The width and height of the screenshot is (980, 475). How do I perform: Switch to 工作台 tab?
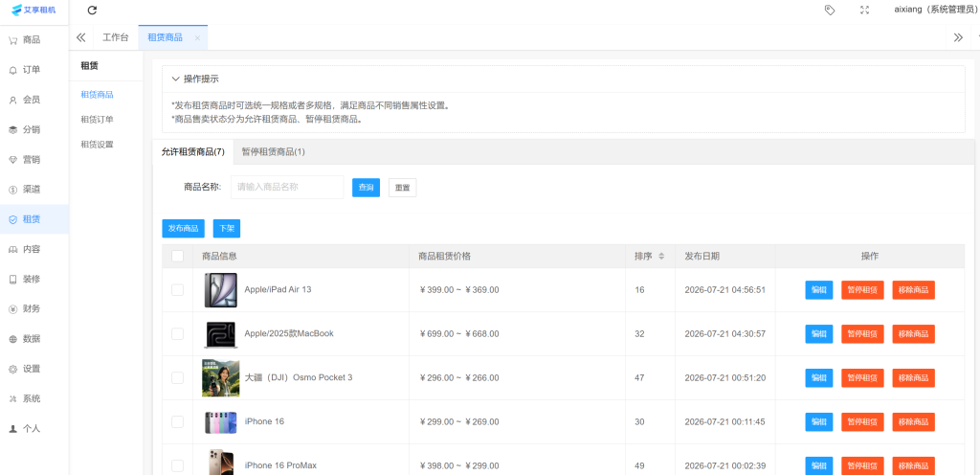coord(116,37)
